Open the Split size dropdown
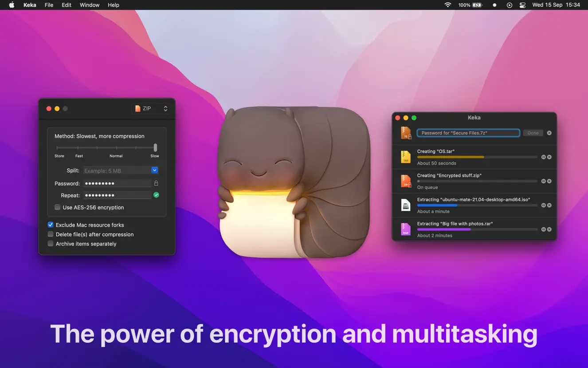 154,170
